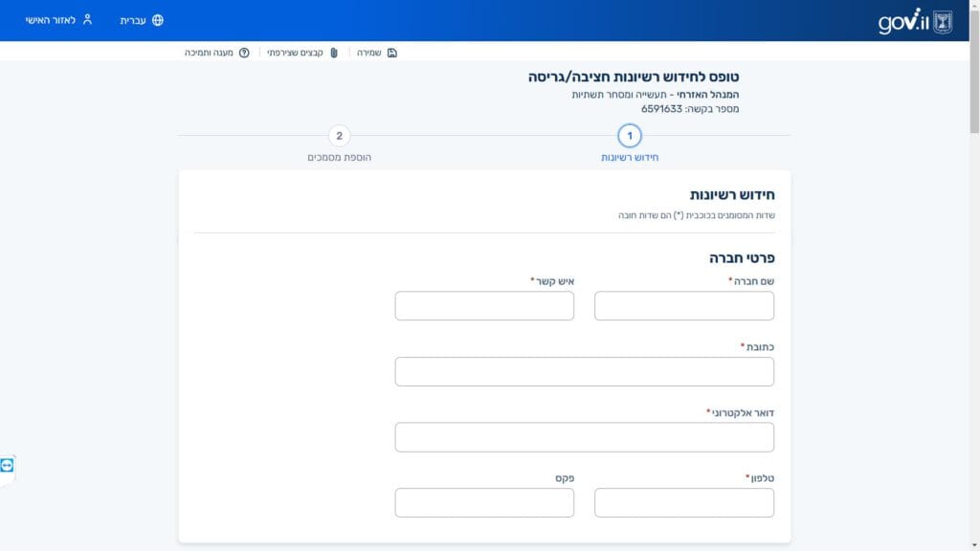Click the מענה ותמיכה support link
Viewport: 980px width, 551px height.
pyautogui.click(x=209, y=53)
